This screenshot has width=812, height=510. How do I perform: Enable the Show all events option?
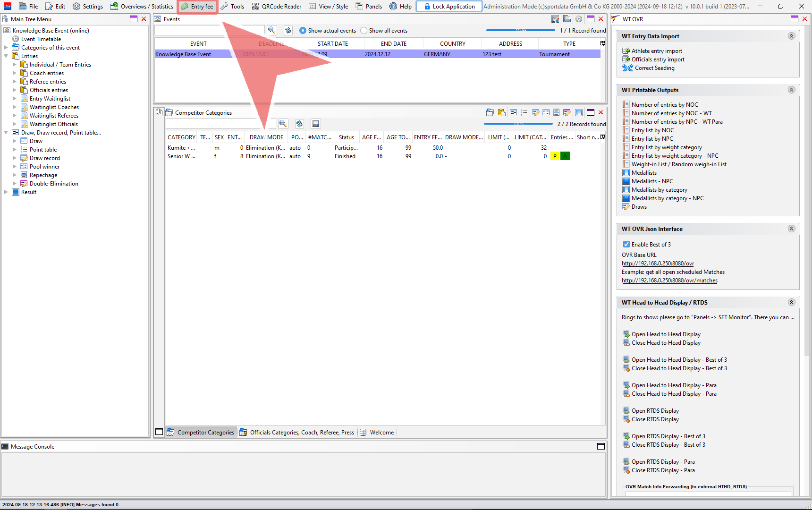(x=364, y=31)
